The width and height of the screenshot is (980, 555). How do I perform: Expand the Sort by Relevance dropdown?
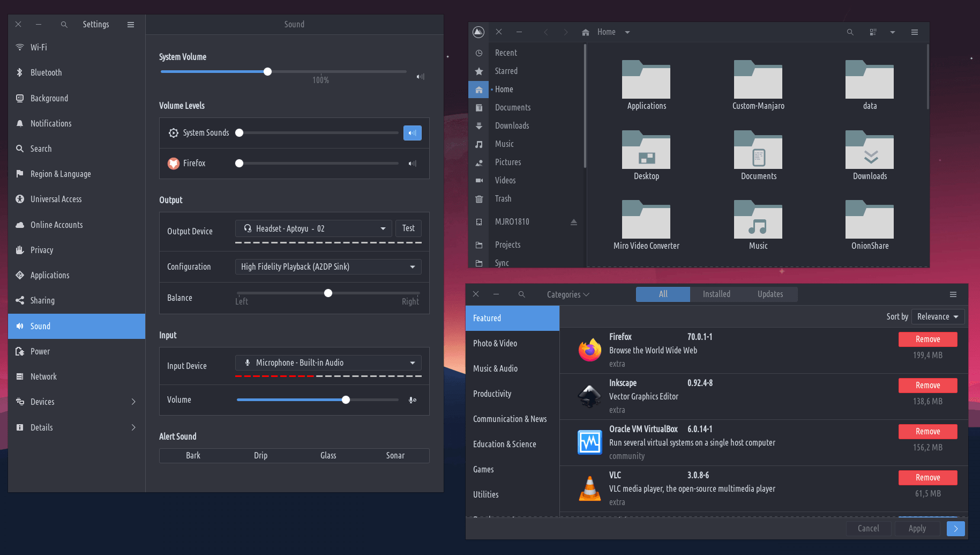[x=938, y=317]
